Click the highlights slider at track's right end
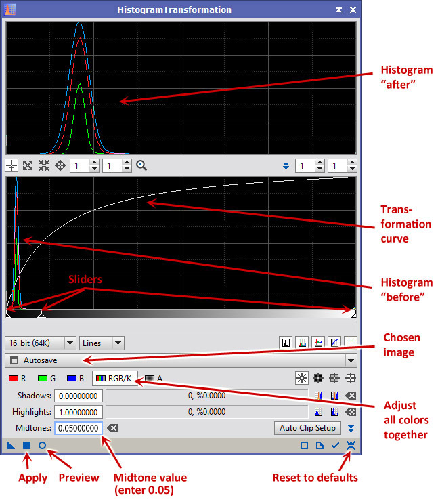Image resolution: width=440 pixels, height=504 pixels. point(354,316)
